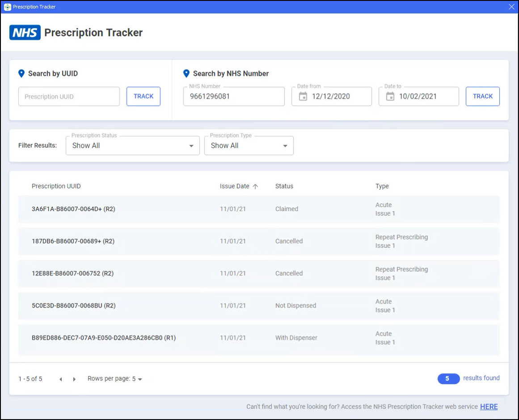Open the Prescription Type filter dropdown

point(249,146)
